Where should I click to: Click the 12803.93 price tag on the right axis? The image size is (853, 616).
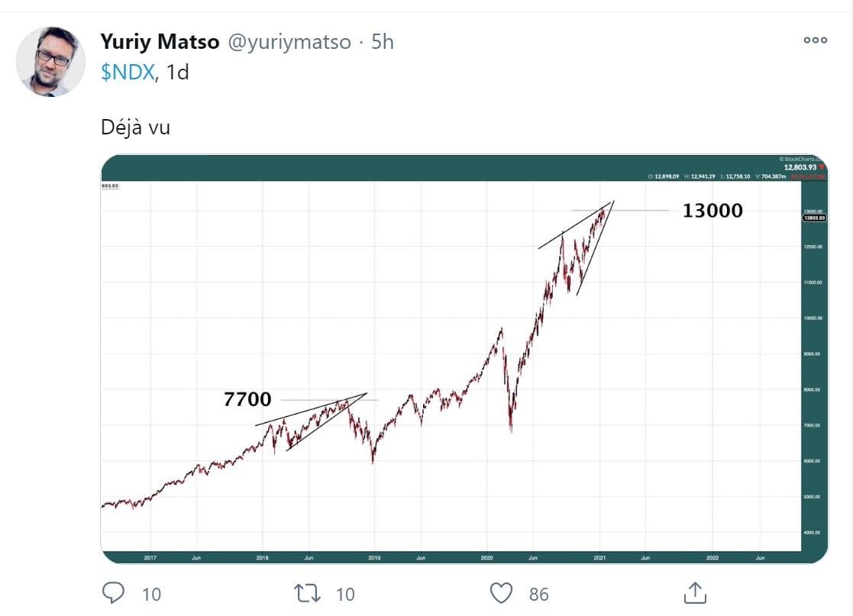pyautogui.click(x=813, y=218)
